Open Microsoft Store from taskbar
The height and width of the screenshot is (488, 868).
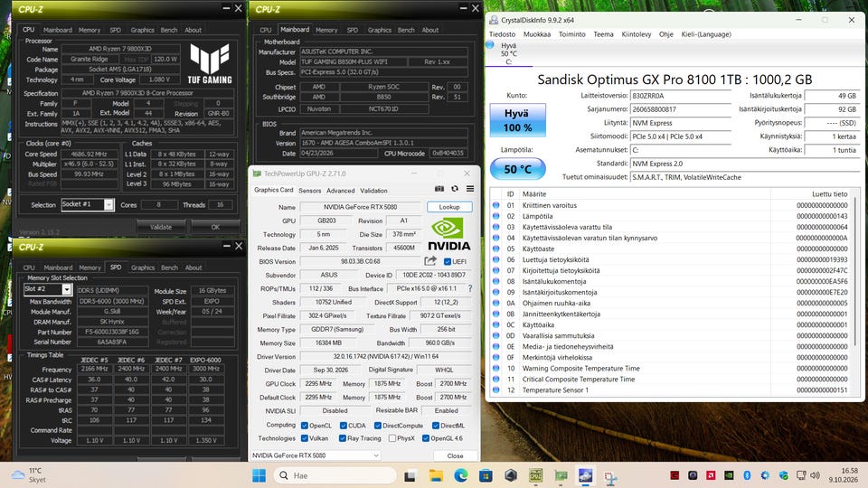coord(486,476)
